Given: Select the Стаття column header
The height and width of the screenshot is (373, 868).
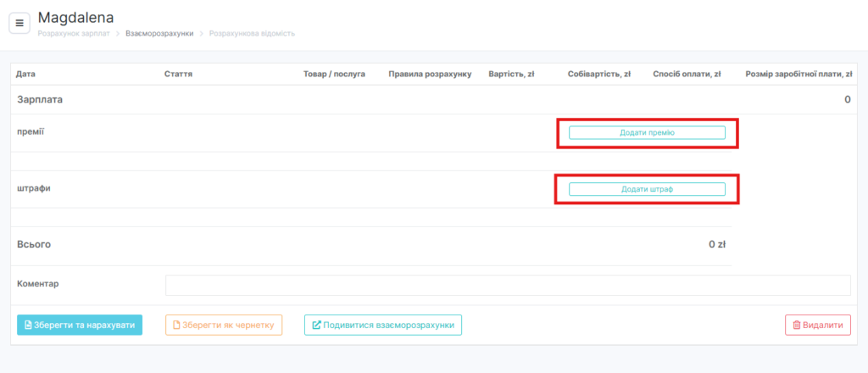Looking at the screenshot, I should pos(178,75).
